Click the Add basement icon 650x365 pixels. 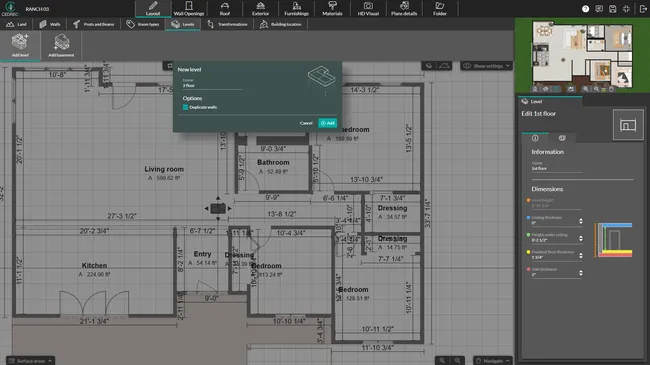coord(61,46)
